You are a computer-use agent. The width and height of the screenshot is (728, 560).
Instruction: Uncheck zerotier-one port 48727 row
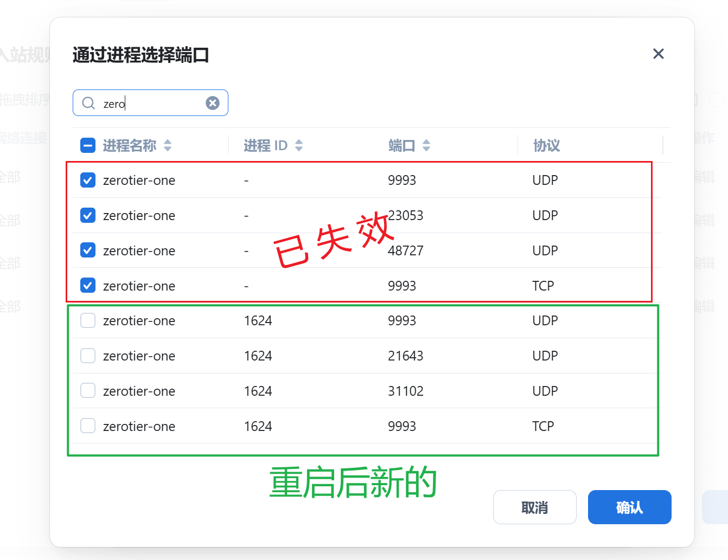tap(88, 250)
